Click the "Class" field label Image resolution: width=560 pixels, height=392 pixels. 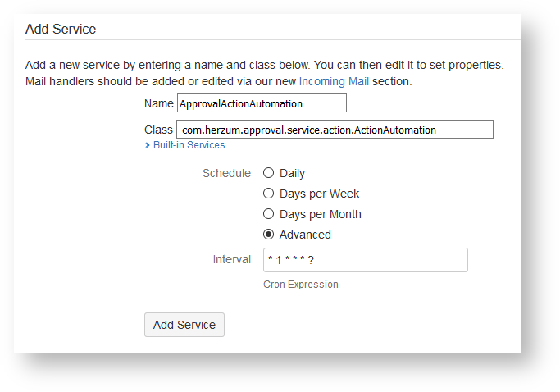(158, 130)
